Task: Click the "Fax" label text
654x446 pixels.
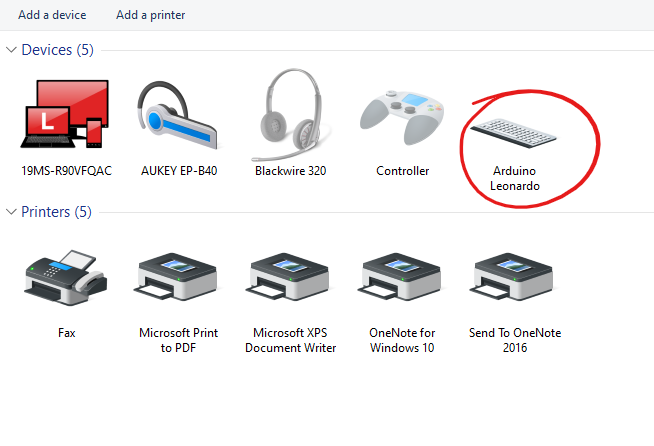Action: point(67,333)
